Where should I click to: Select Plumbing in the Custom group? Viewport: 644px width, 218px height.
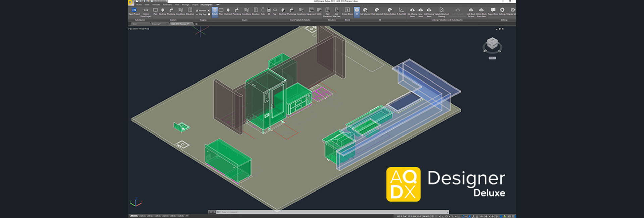click(x=171, y=11)
